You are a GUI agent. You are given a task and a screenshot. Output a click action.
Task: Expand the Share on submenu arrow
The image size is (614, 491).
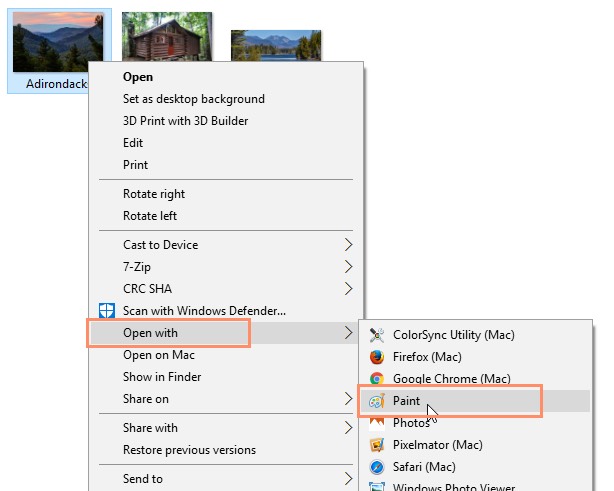[348, 399]
